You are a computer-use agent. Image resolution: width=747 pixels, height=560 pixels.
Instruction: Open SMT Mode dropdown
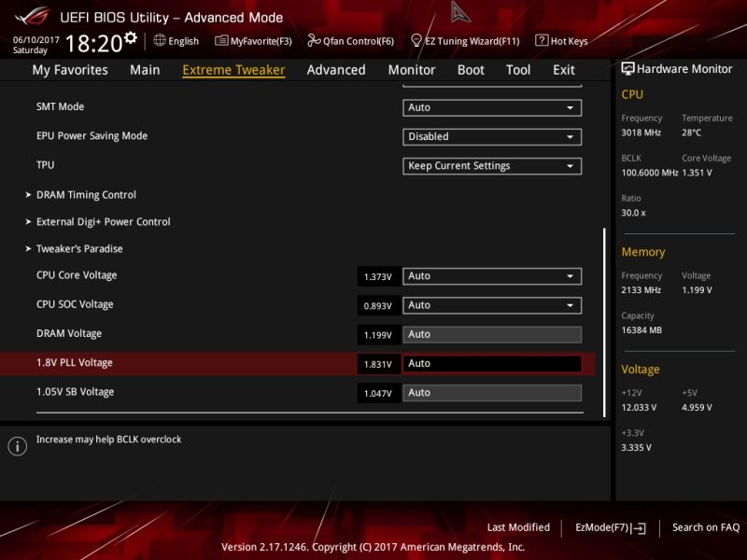pos(492,107)
